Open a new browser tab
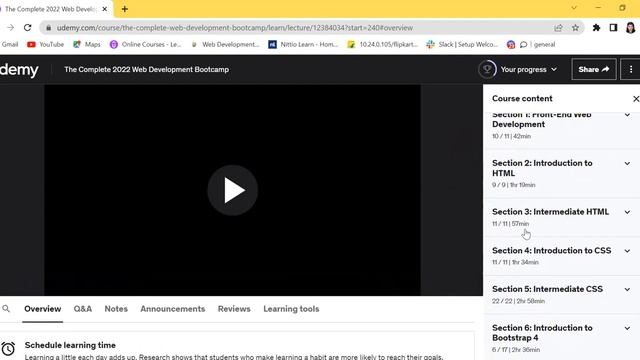Image resolution: width=640 pixels, height=360 pixels. 125,9
